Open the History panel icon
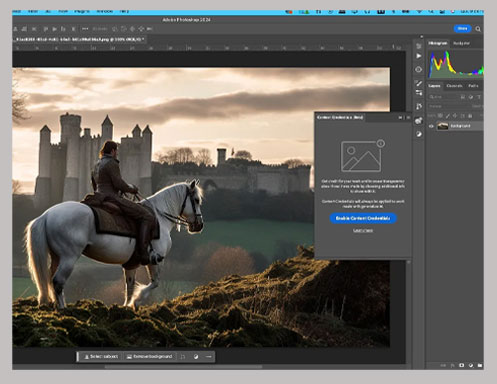The width and height of the screenshot is (497, 384). coord(419,46)
